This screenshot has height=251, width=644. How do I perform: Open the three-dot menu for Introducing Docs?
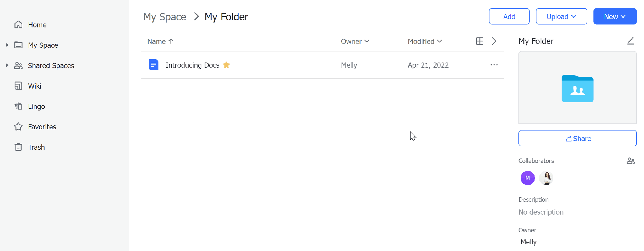coord(494,65)
